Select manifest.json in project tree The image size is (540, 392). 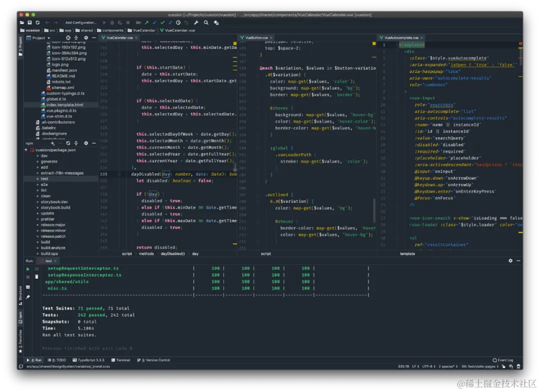[61, 70]
